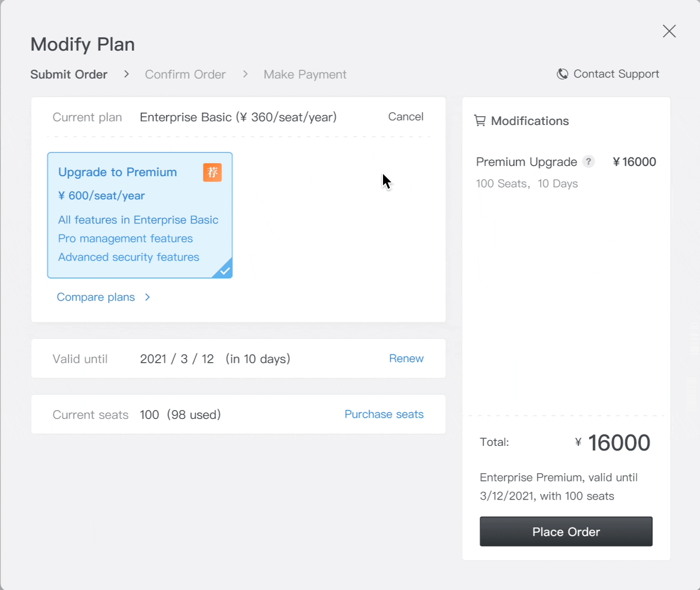Click '(in 10 days)' text
This screenshot has width=700, height=590.
[258, 359]
